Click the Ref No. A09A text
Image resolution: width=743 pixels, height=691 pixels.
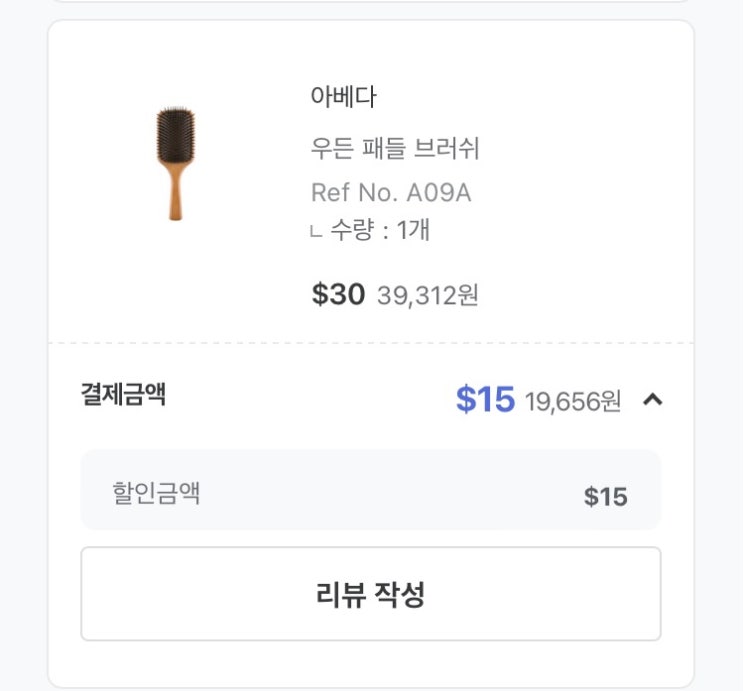coord(391,192)
